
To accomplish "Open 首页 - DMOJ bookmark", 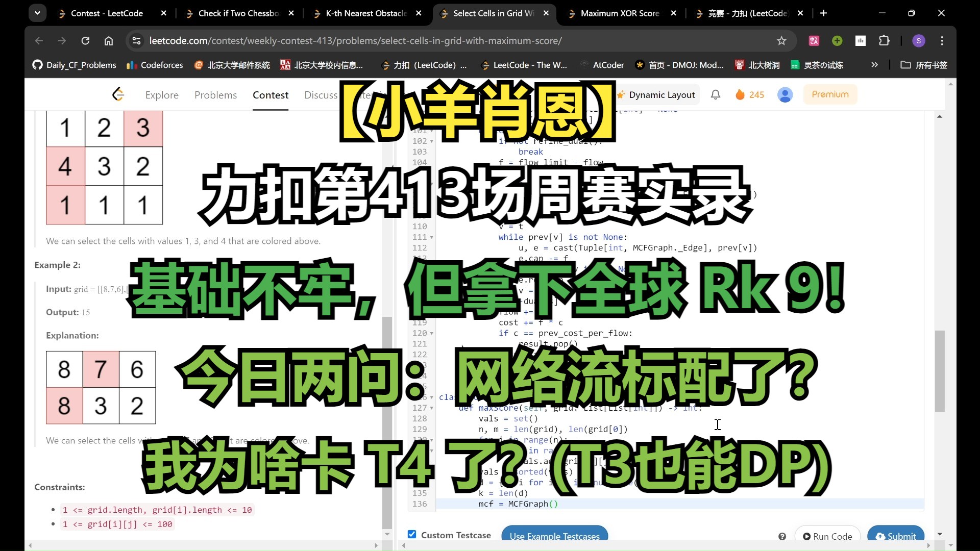I will pyautogui.click(x=679, y=65).
